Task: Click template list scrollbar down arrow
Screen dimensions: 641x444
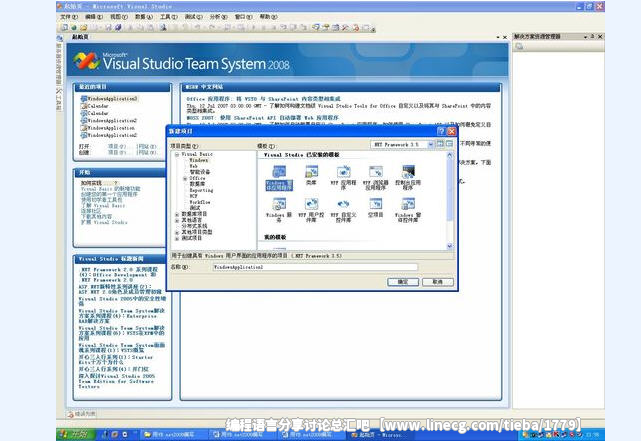Action: coord(450,246)
